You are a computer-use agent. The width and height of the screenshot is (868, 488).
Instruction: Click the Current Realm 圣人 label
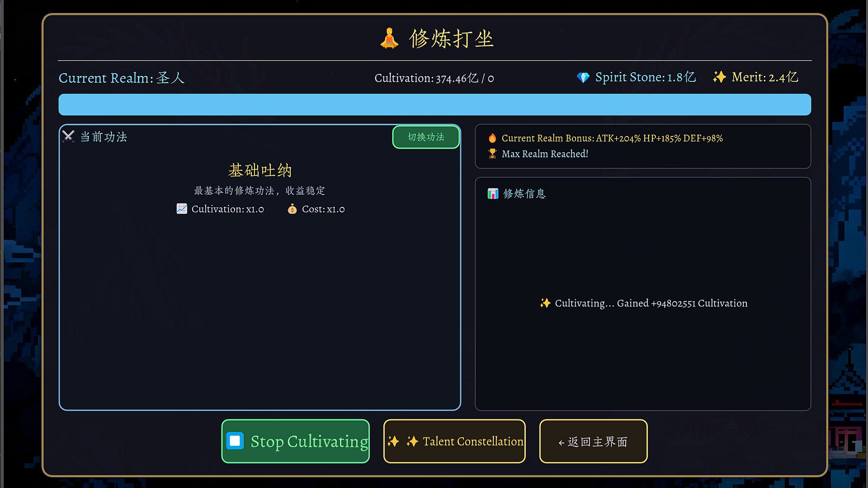122,78
